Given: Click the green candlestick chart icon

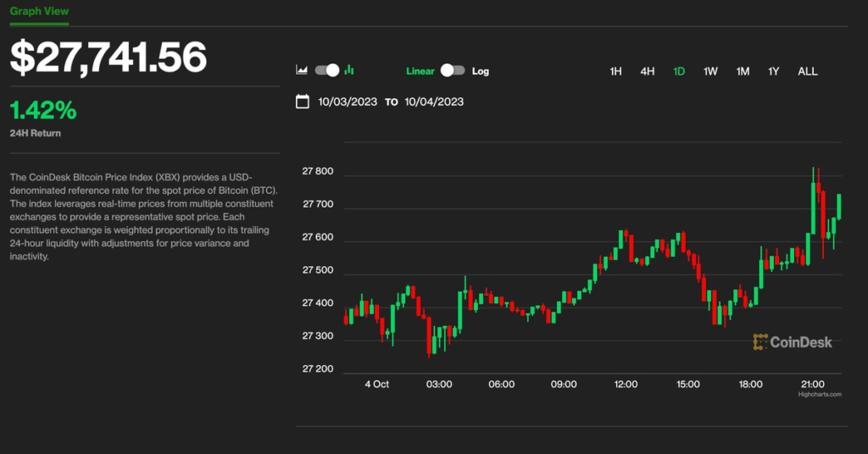Looking at the screenshot, I should 349,70.
